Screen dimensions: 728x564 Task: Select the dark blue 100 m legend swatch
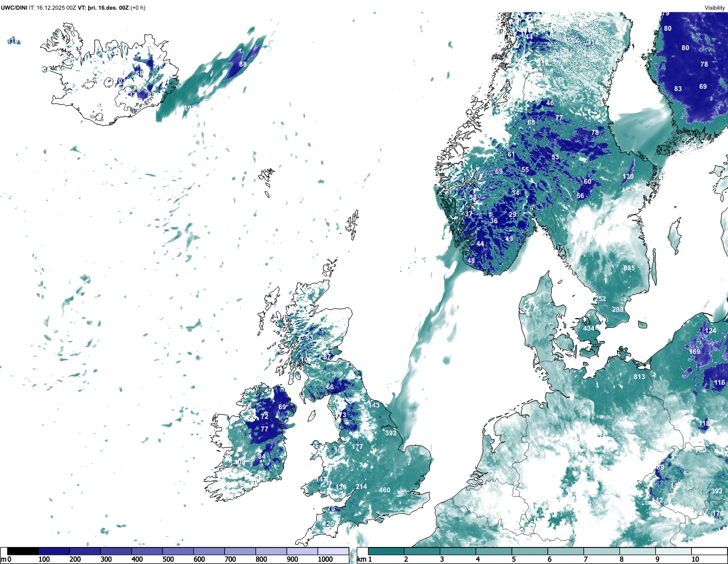pos(54,551)
